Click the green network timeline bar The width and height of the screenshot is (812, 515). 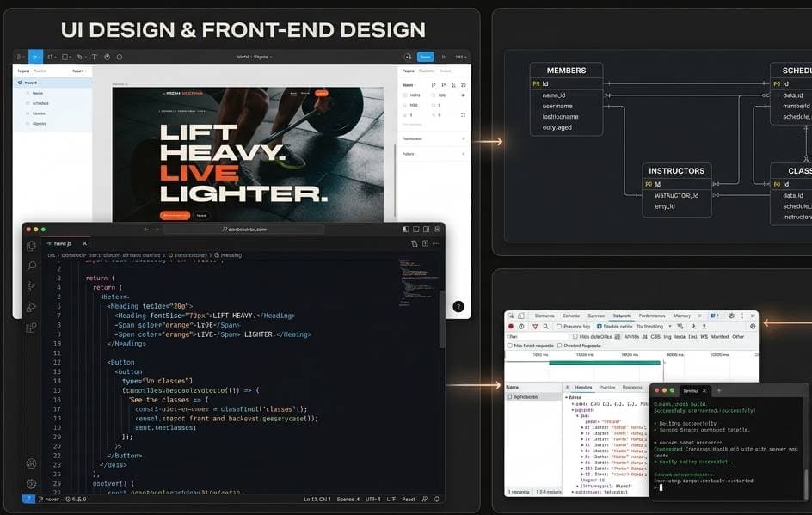click(x=605, y=363)
